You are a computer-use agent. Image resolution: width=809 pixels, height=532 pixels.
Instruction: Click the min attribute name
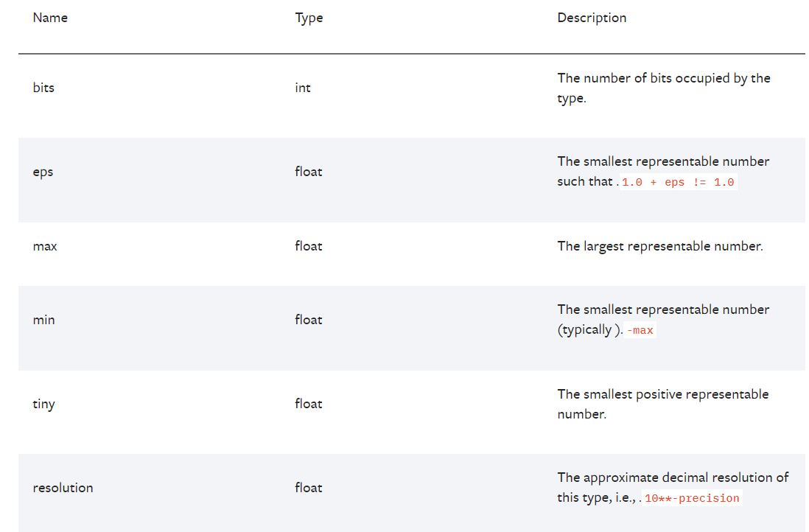pos(43,320)
